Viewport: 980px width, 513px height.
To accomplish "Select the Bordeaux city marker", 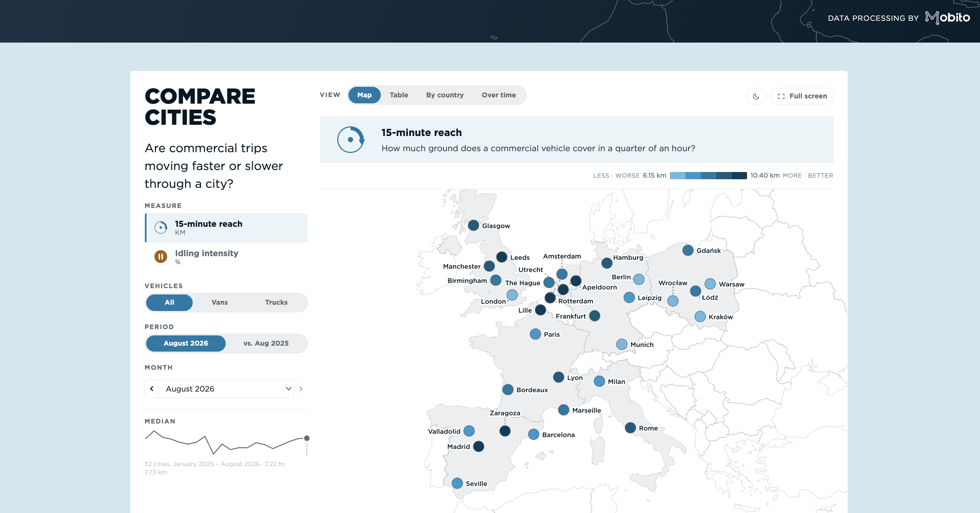I will (508, 390).
